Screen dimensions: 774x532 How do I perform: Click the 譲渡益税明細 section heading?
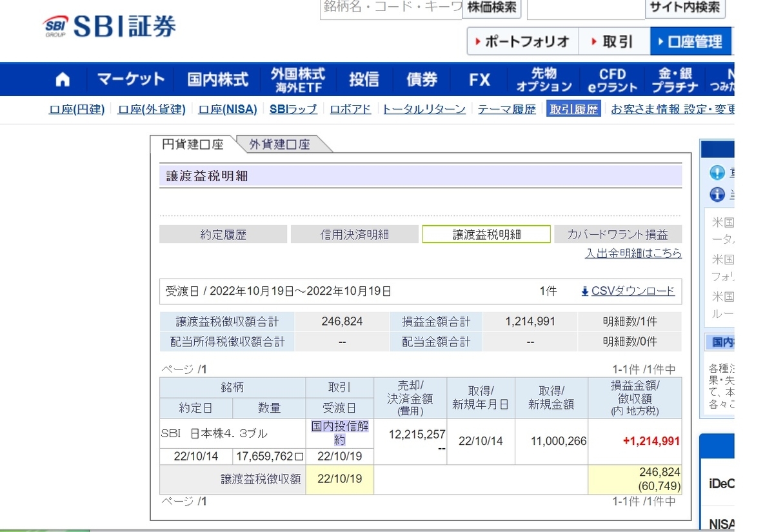[x=207, y=176]
